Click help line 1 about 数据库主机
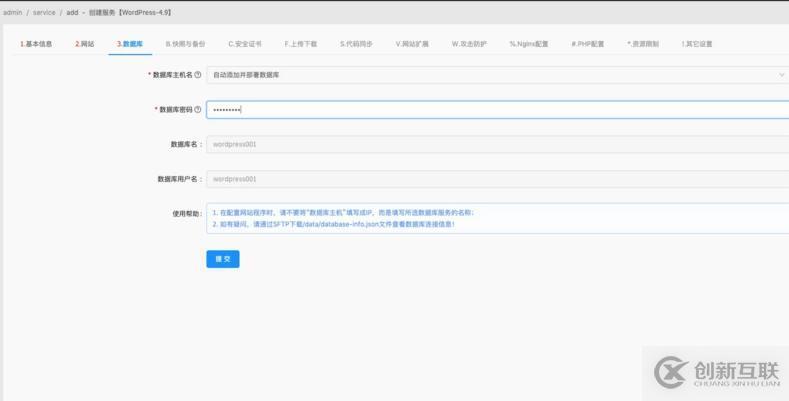Image resolution: width=789 pixels, height=401 pixels. click(343, 213)
